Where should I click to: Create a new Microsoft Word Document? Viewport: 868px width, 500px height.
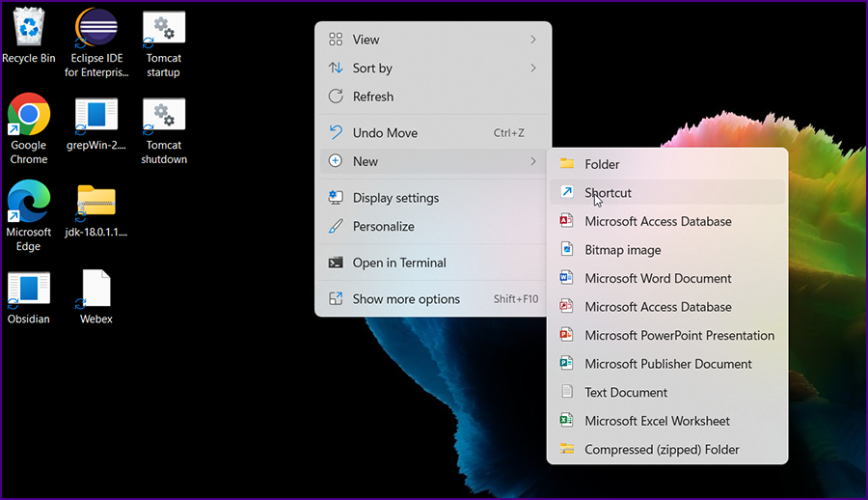(x=658, y=279)
